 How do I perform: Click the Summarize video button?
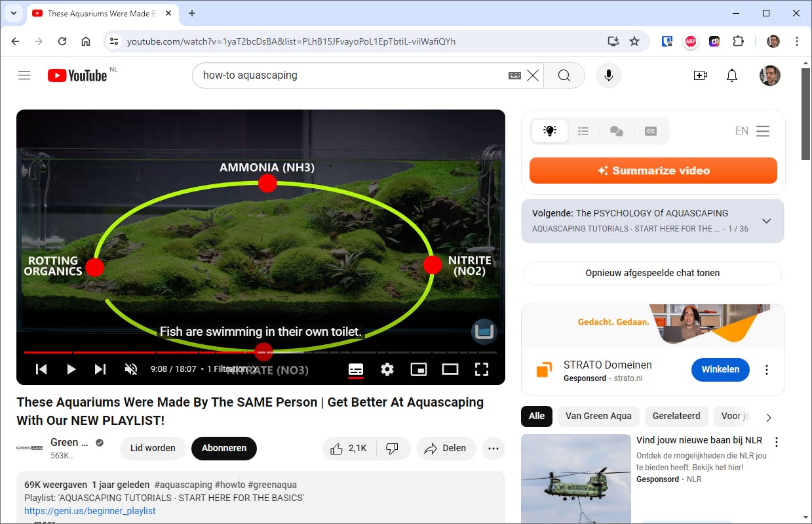click(653, 171)
